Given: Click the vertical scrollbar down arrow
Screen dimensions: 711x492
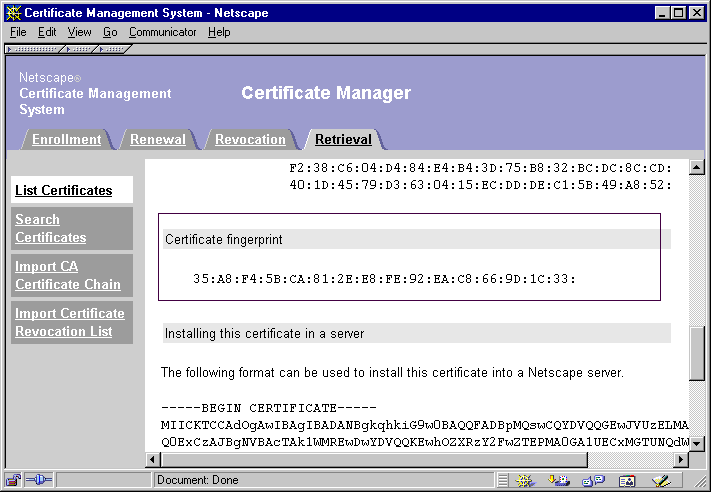Looking at the screenshot, I should (x=696, y=443).
